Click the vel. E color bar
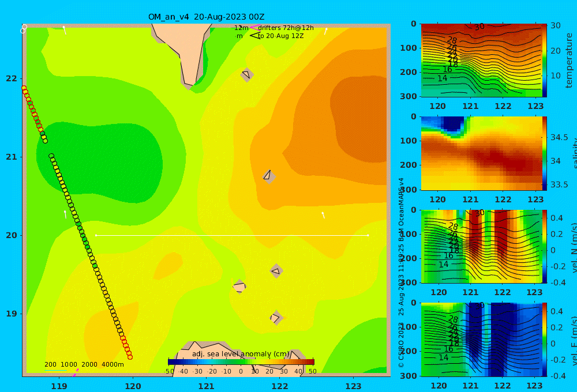The image size is (577, 392). pos(544,340)
